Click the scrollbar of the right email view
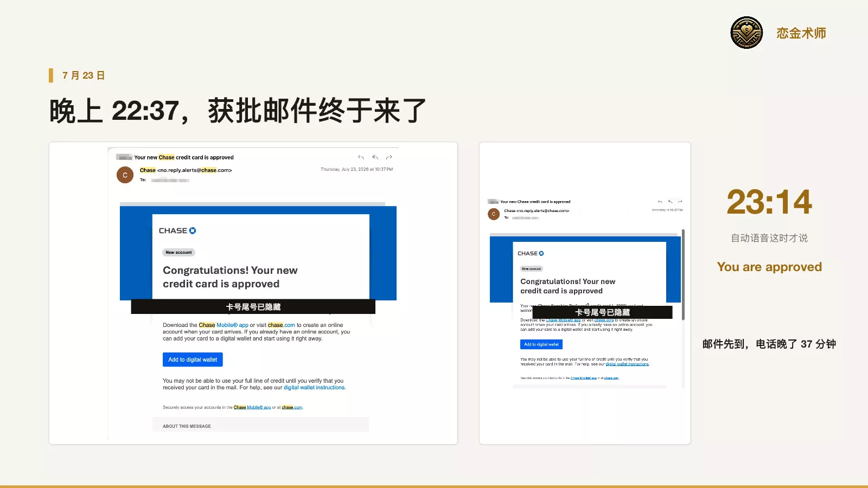This screenshot has height=488, width=868. [683, 274]
